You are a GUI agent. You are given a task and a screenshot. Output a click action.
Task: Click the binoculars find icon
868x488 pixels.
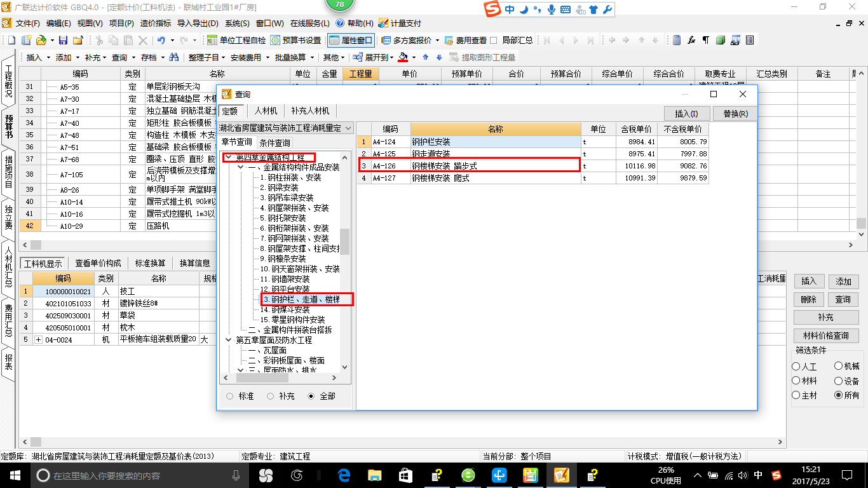(173, 57)
